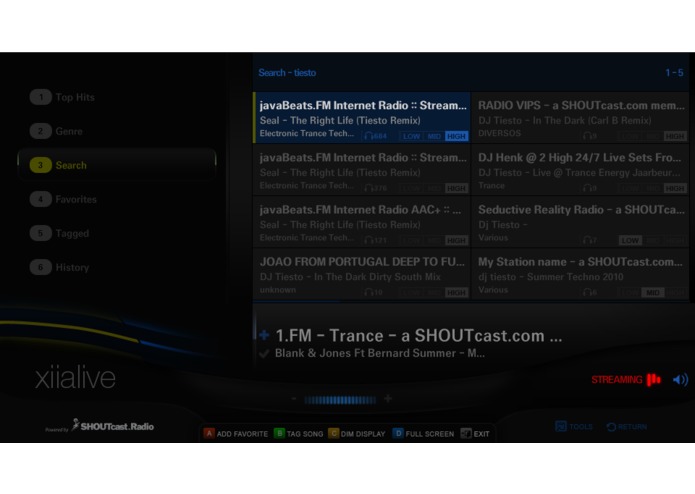This screenshot has height=494, width=695.
Task: Select MID quality on highlighted javaBeats card
Action: pyautogui.click(x=434, y=136)
